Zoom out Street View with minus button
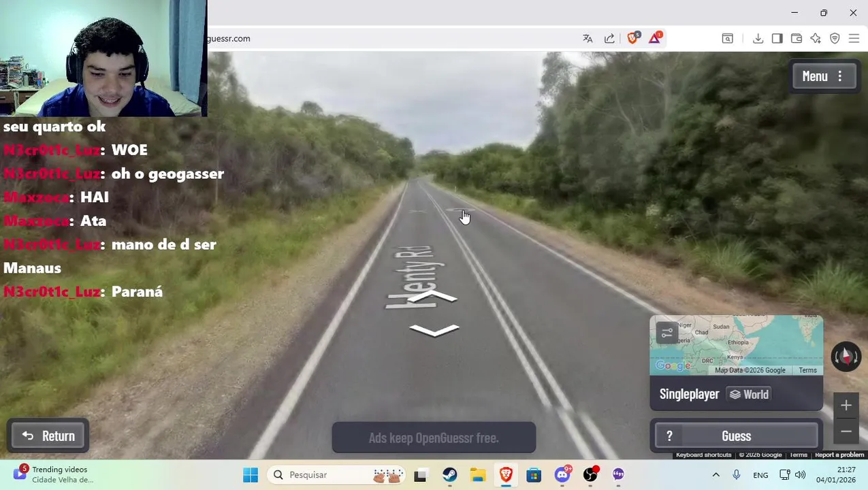The width and height of the screenshot is (868, 490). coord(846,431)
